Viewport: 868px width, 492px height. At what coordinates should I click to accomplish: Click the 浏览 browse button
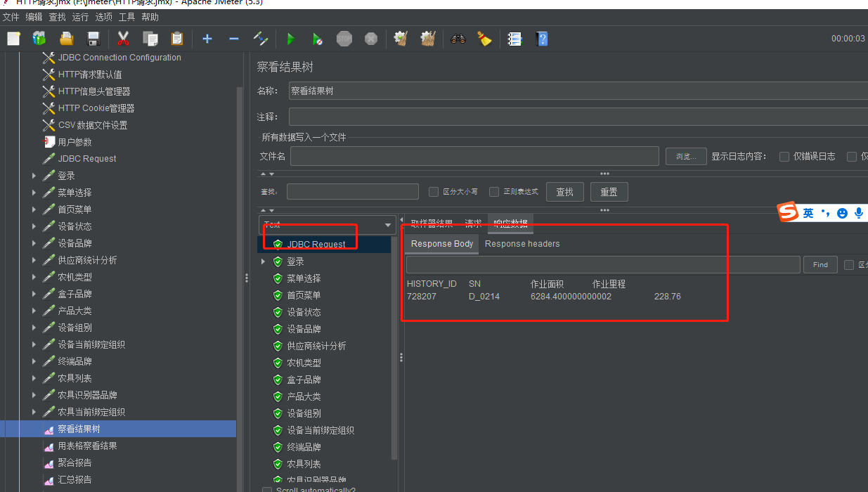point(686,157)
